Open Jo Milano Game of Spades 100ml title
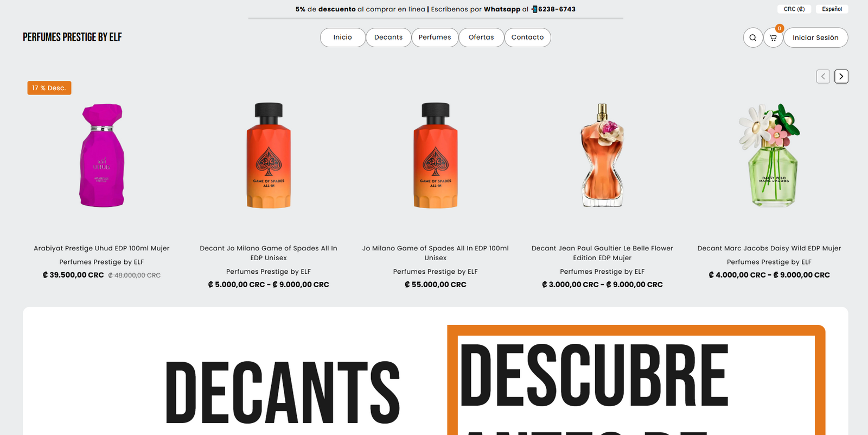This screenshot has height=435, width=868. [436, 253]
